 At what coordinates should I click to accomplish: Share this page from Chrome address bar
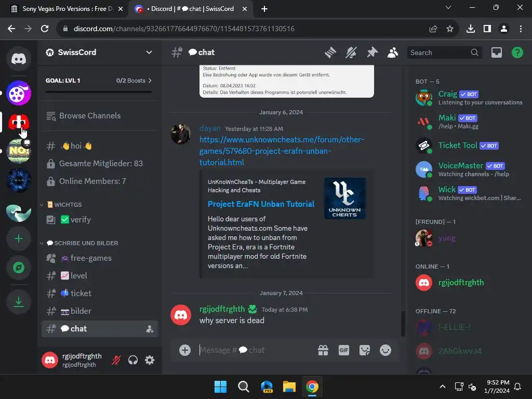click(433, 29)
